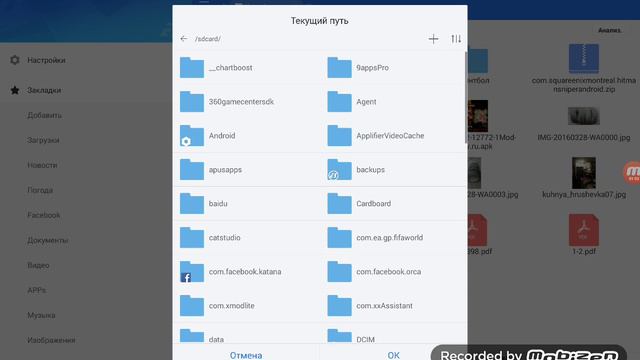Viewport: 640px width, 360px height.
Task: Open Настройки settings in sidebar
Action: click(46, 60)
